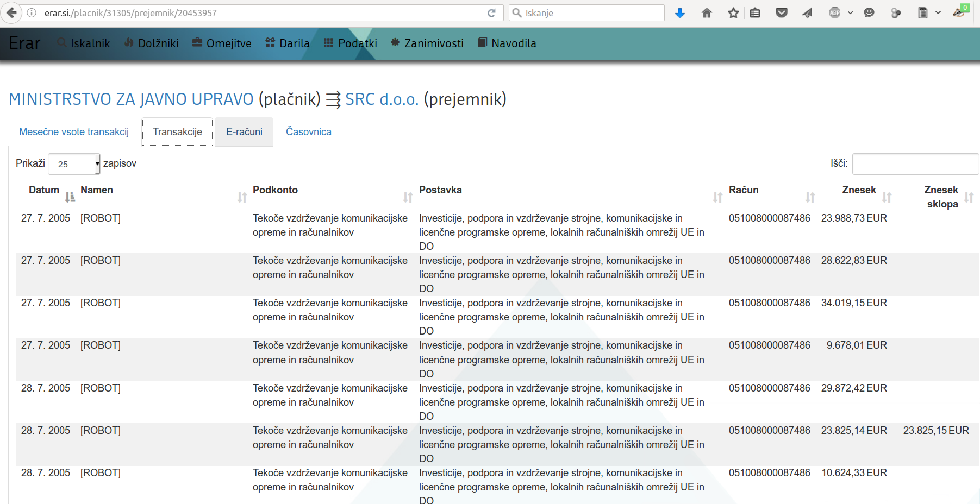Show bookmarks list icon
The image size is (980, 504).
[x=755, y=13]
